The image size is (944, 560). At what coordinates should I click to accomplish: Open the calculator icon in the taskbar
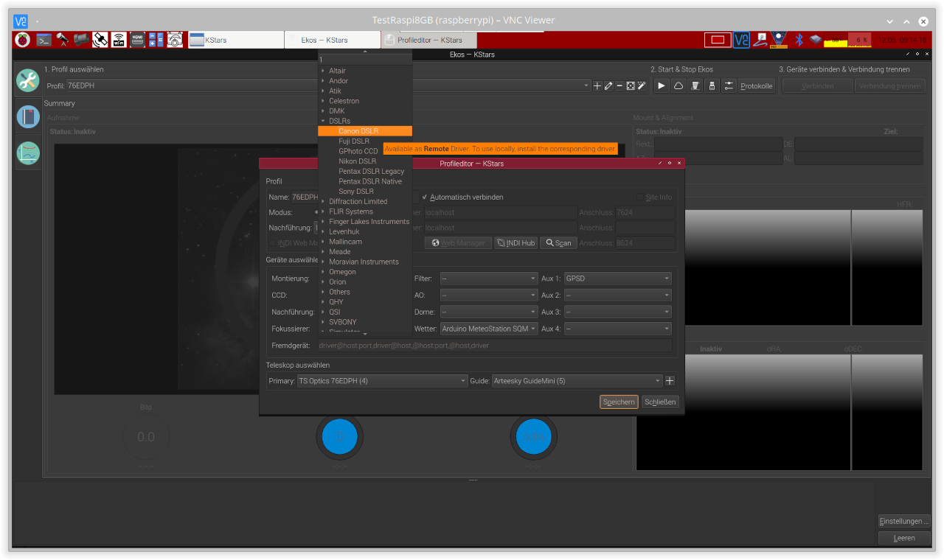(156, 40)
